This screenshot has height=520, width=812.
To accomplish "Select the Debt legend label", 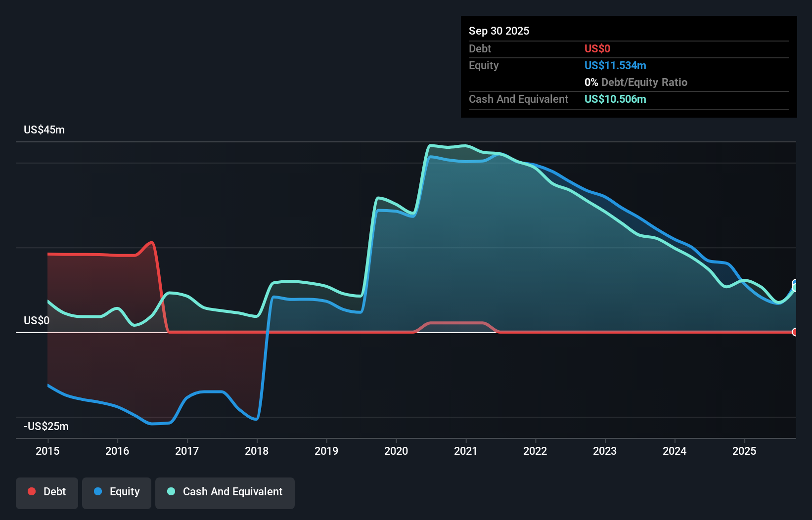I will (54, 491).
